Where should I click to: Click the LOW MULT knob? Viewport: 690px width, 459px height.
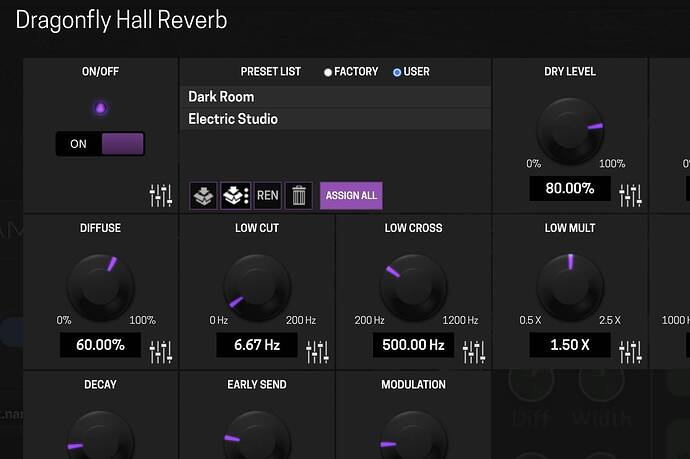(570, 287)
